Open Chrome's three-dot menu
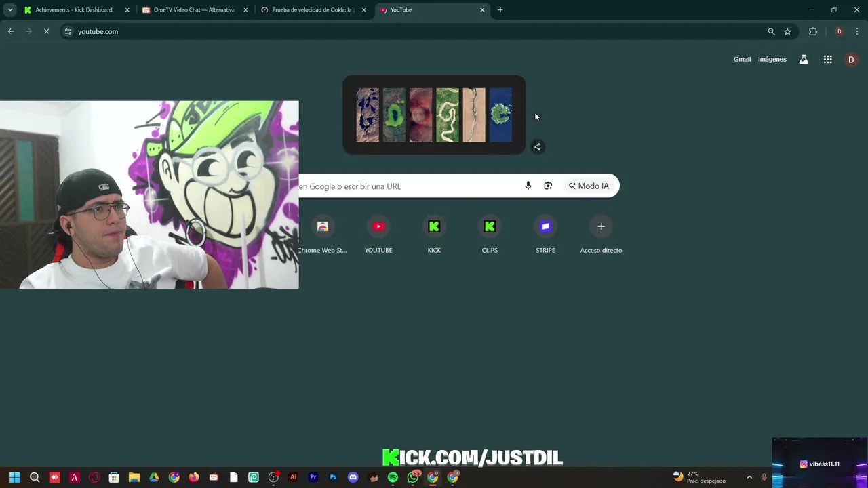 (x=857, y=31)
